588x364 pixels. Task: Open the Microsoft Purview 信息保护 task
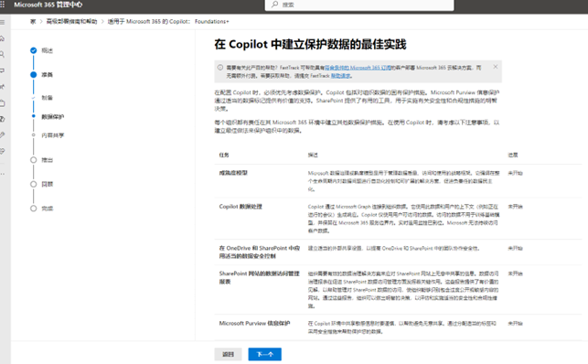tap(254, 323)
